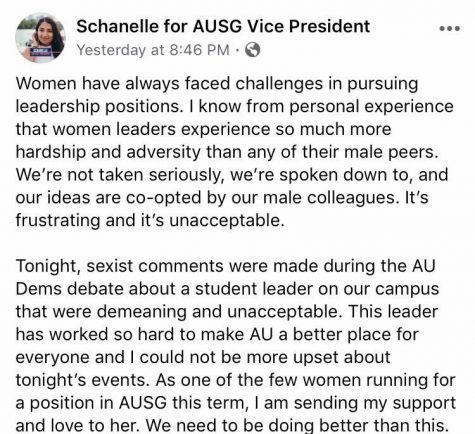Screen dimensions: 475x434
Task: Click the line starting that were demeaning
Action: click(227, 312)
